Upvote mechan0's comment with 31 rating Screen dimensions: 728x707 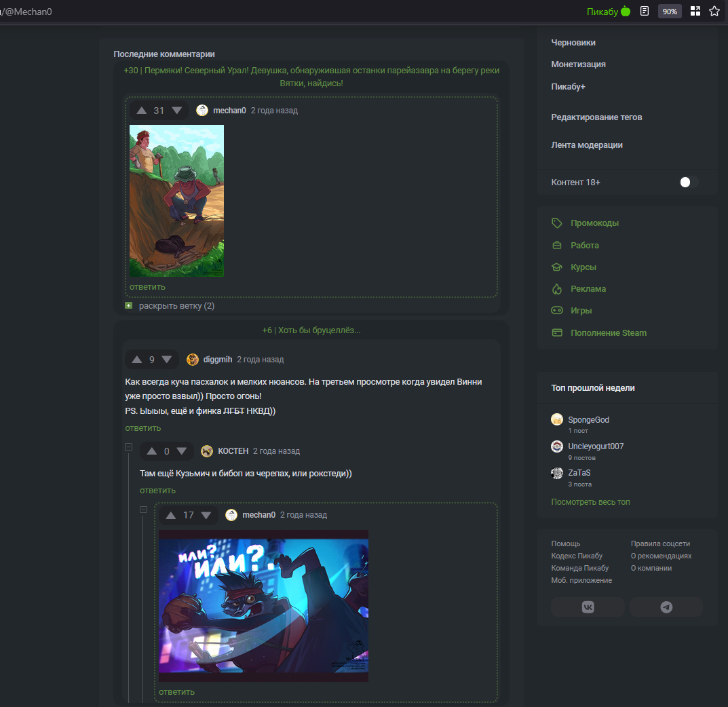coord(142,111)
